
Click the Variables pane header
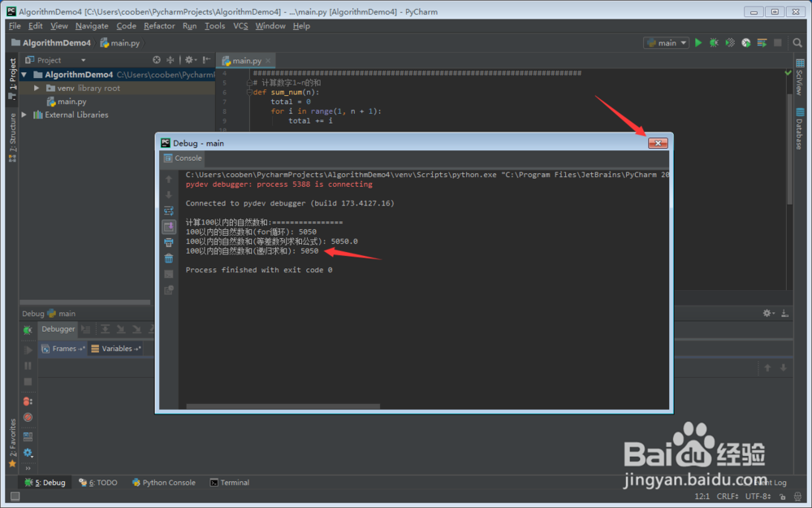(x=116, y=349)
